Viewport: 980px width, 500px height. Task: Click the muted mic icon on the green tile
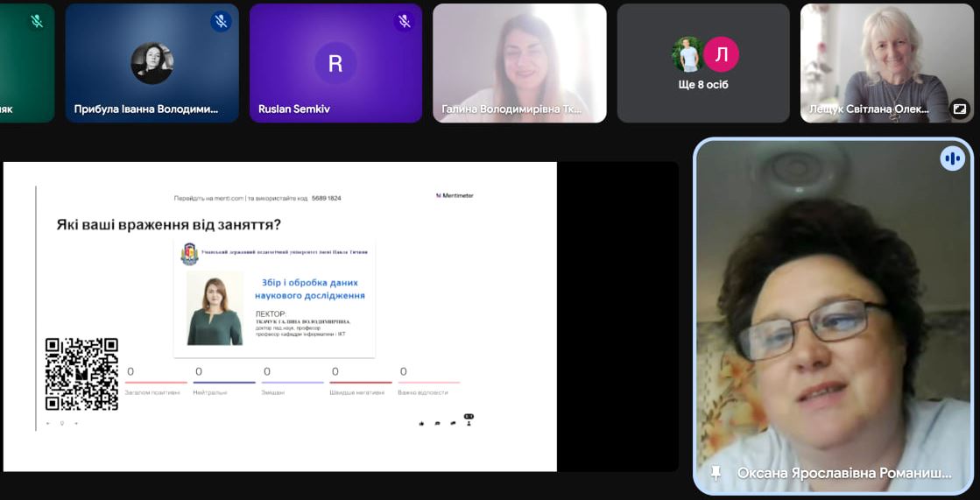[38, 21]
